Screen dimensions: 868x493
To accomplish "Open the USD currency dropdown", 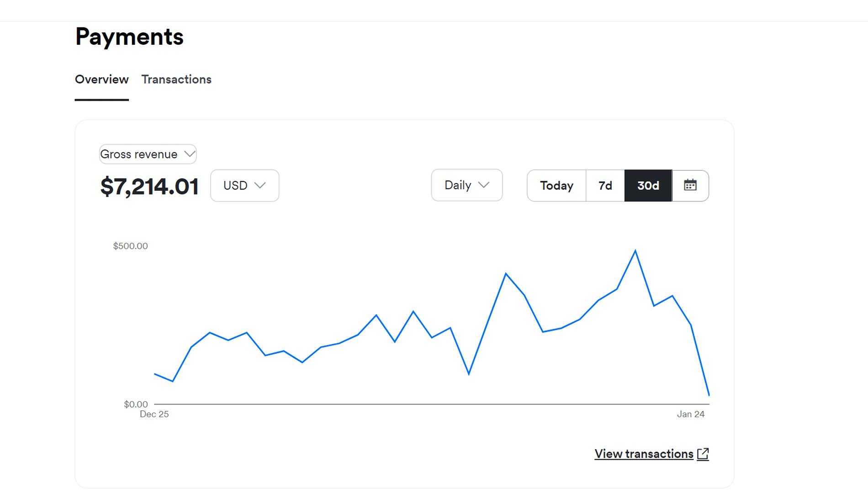I will 244,185.
